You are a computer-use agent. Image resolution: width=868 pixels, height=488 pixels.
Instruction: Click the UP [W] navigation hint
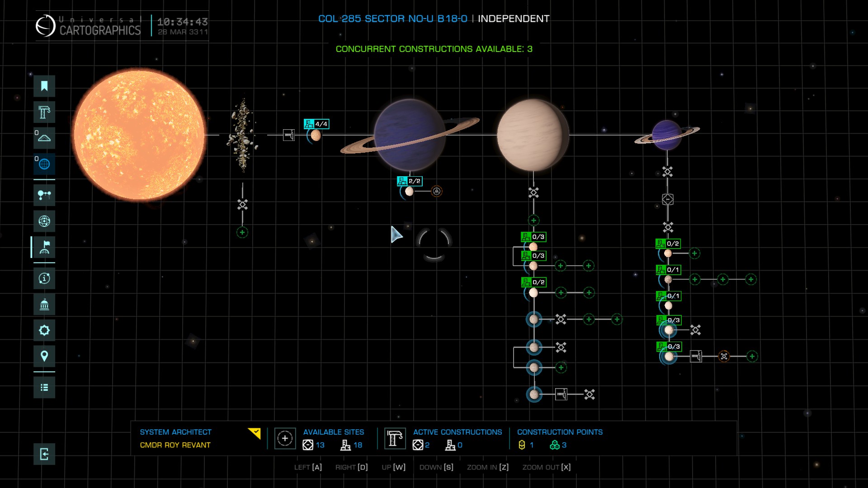pos(393,467)
